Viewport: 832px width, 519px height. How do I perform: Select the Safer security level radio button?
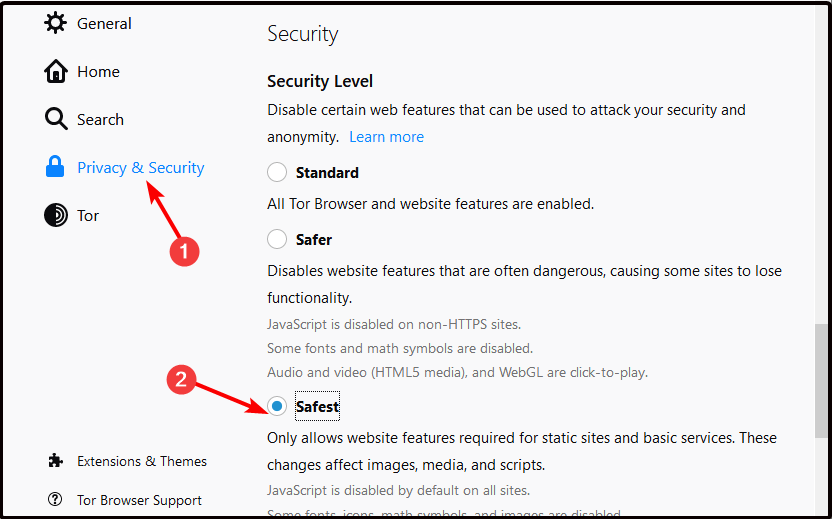pos(277,239)
